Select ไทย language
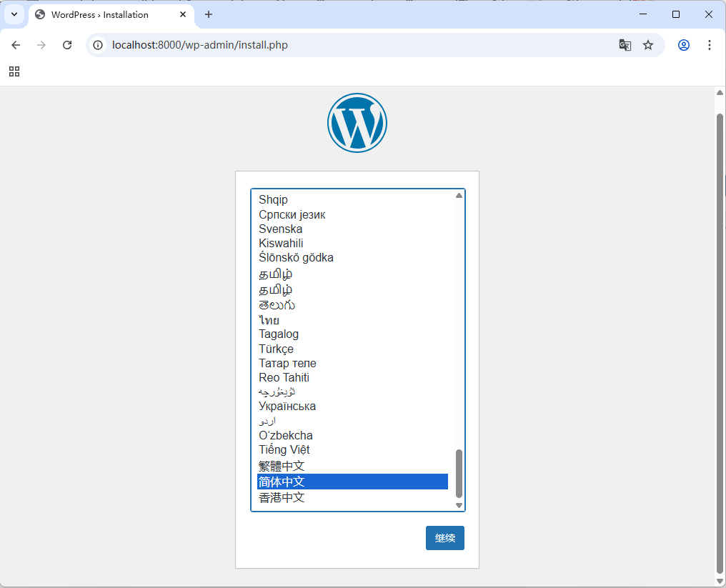The image size is (726, 588). [352, 320]
